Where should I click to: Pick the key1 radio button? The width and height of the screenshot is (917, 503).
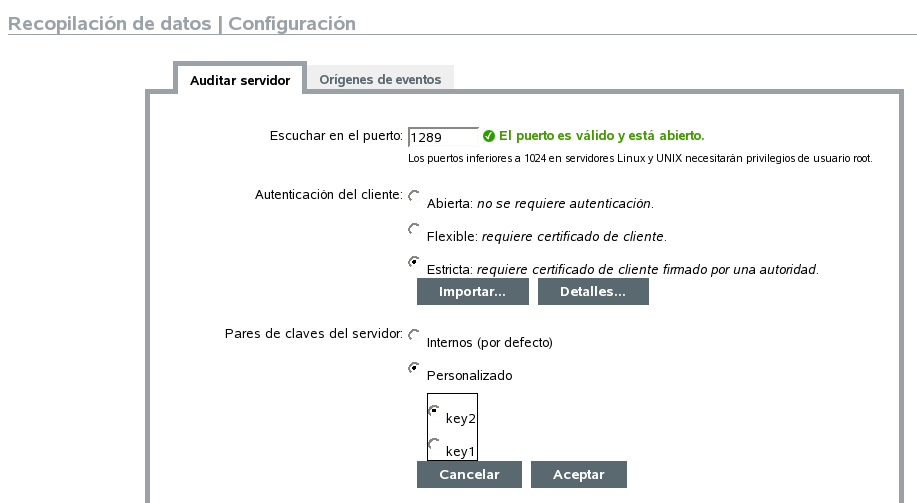(x=433, y=444)
